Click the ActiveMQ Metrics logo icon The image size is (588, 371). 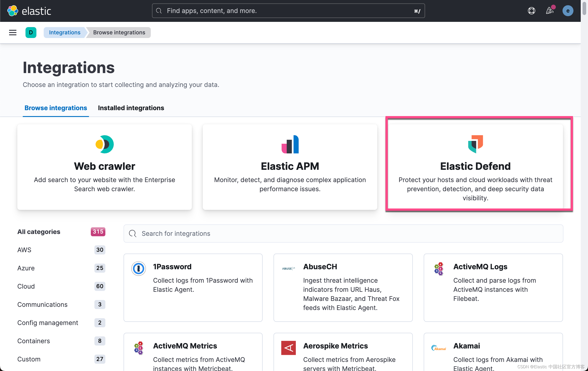point(138,348)
